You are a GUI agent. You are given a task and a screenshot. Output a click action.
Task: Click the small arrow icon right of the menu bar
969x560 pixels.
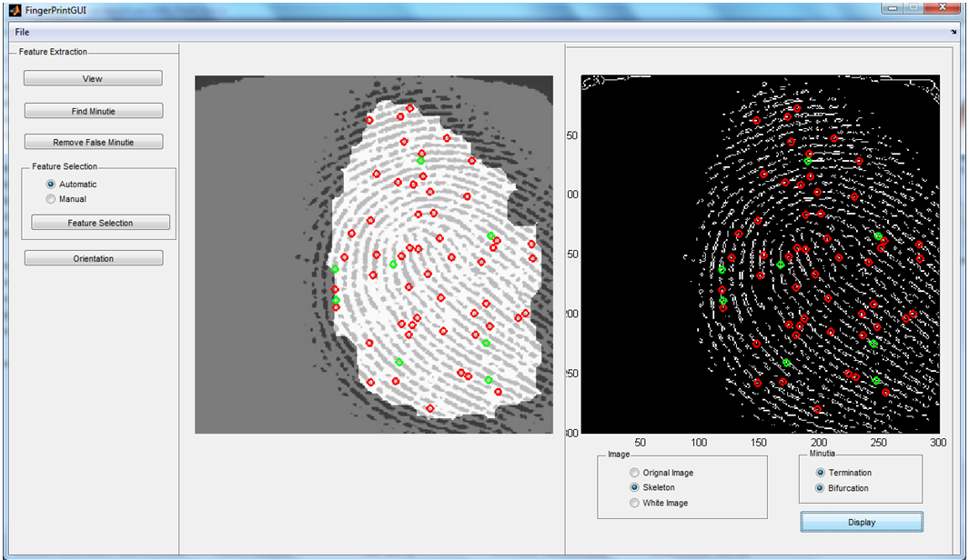[954, 32]
